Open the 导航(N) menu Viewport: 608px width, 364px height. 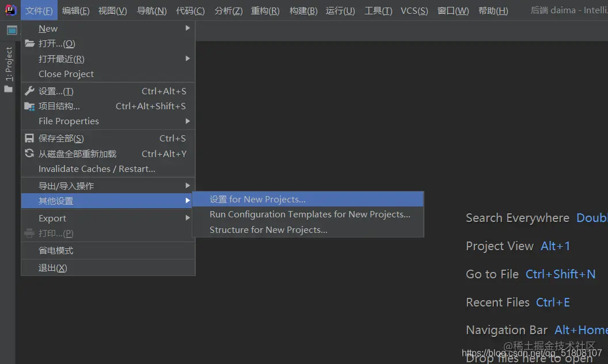(x=151, y=10)
